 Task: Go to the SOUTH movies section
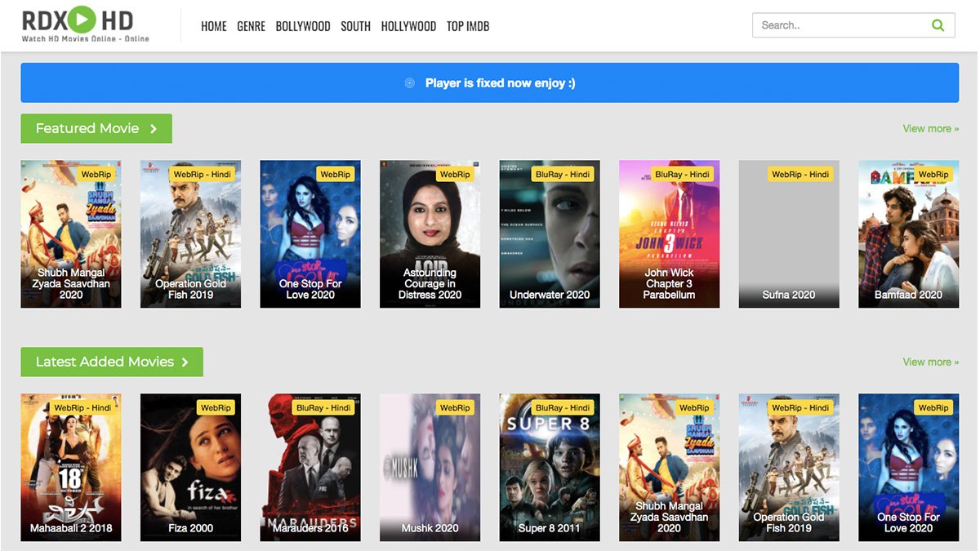[x=356, y=26]
